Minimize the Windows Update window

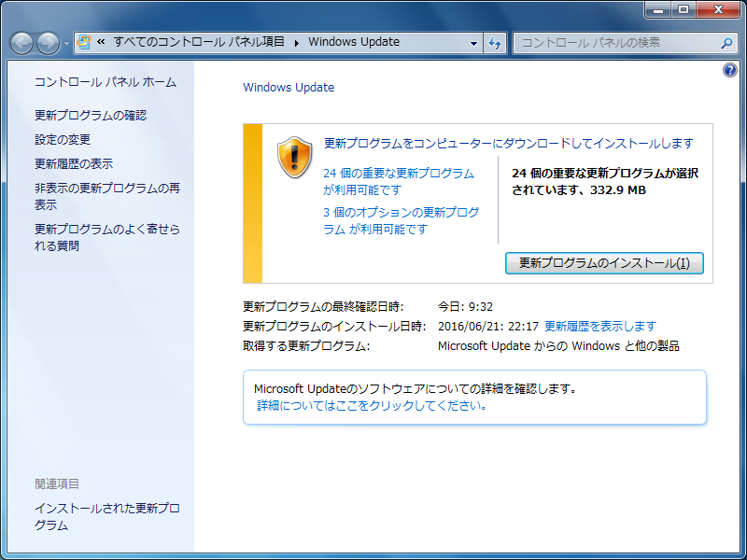[659, 9]
